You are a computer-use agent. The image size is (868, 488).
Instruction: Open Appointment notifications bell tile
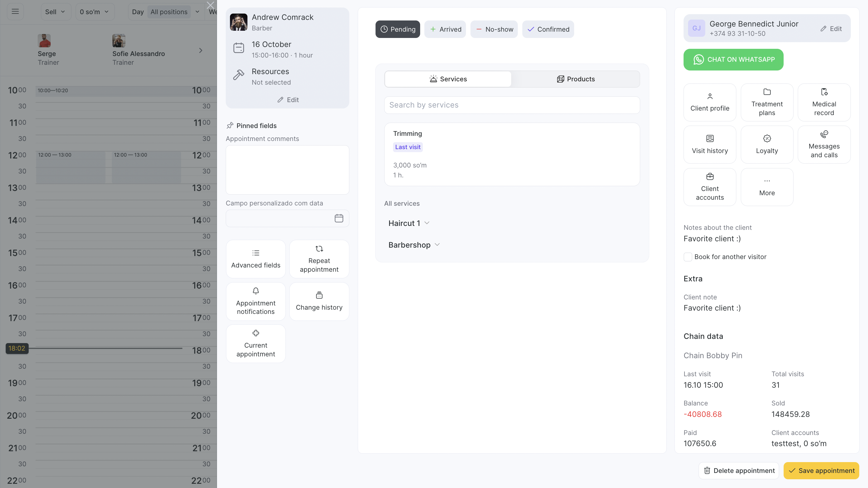pos(255,301)
